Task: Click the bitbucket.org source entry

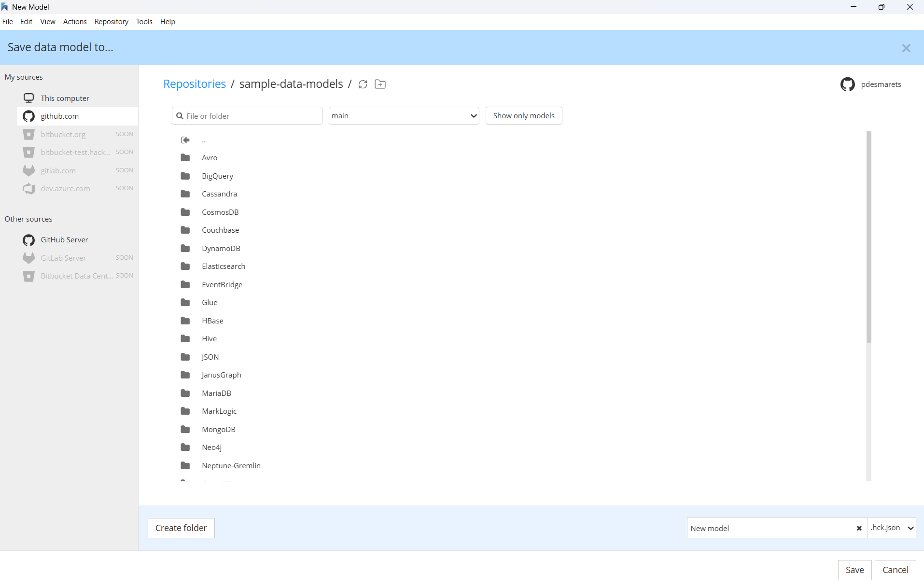Action: coord(77,135)
